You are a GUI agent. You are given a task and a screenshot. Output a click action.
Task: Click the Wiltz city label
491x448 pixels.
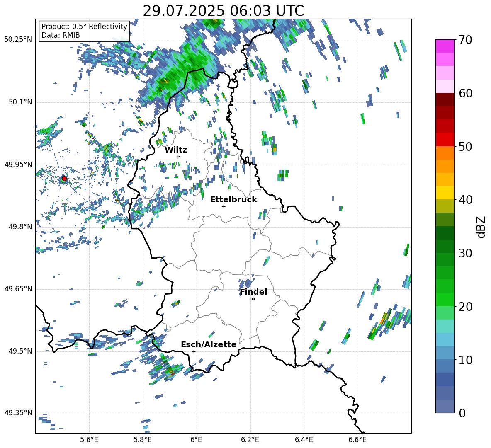tap(176, 150)
